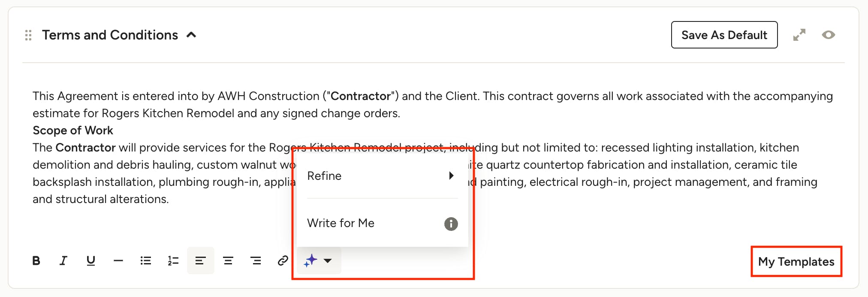The image size is (868, 297).
Task: Create a numbered list
Action: [x=173, y=261]
